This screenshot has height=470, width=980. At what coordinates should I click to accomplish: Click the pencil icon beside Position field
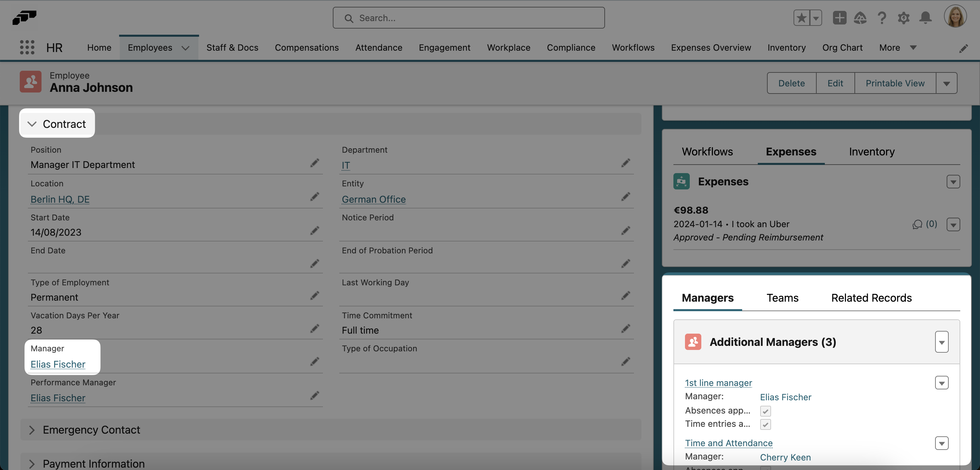pos(315,163)
